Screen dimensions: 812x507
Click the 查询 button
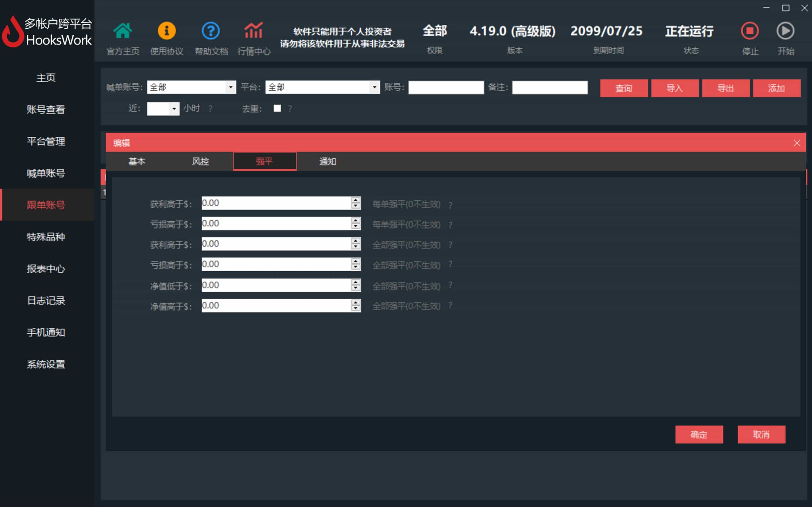click(x=624, y=88)
